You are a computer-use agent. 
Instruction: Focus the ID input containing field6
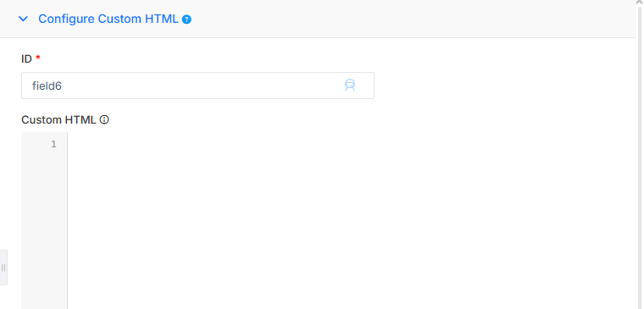coord(197,86)
